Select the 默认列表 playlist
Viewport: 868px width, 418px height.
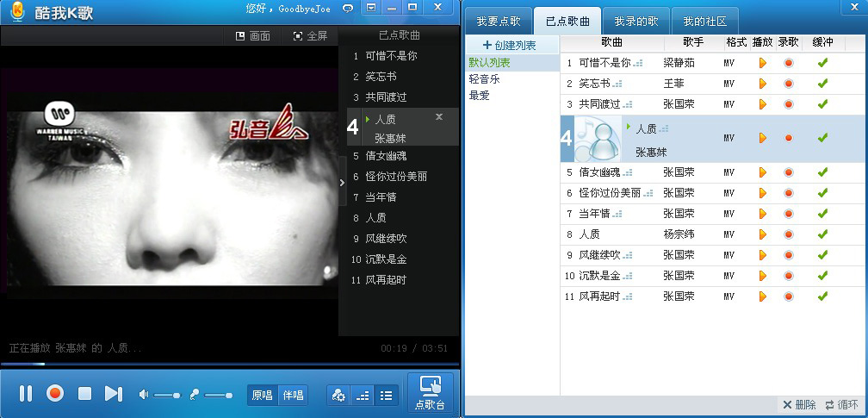click(x=512, y=63)
